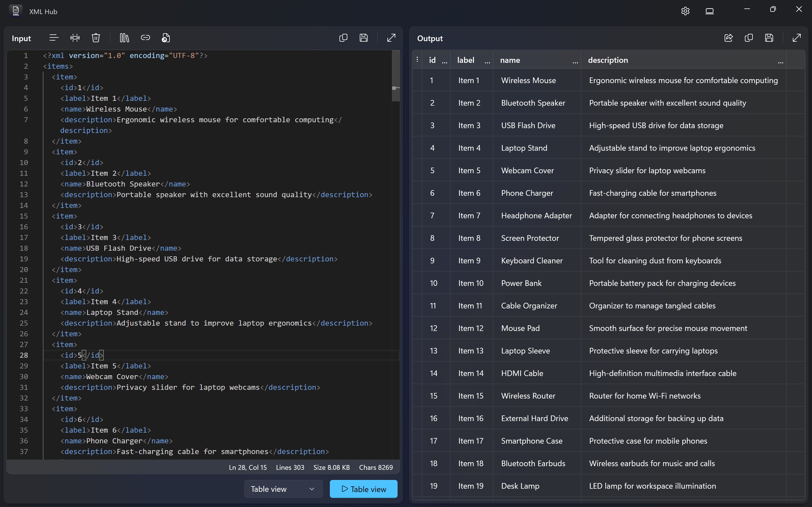Image resolution: width=812 pixels, height=507 pixels.
Task: Minify the XML using the compress icon
Action: (74, 37)
